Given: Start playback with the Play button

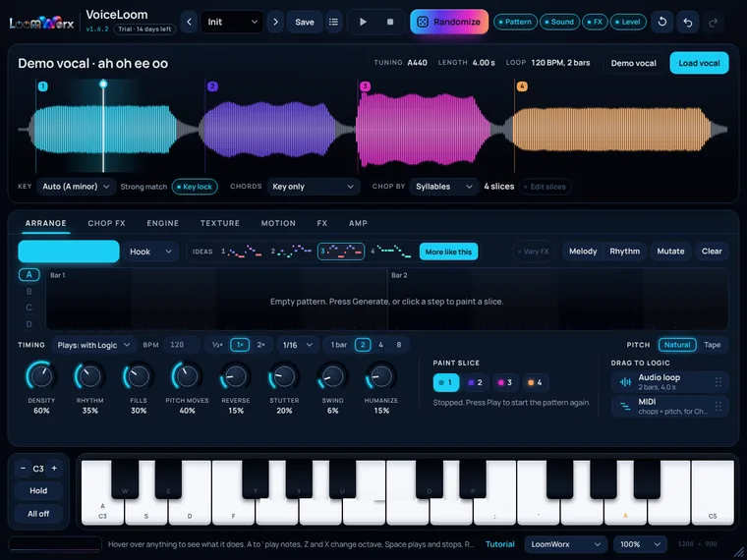Looking at the screenshot, I should 363,22.
